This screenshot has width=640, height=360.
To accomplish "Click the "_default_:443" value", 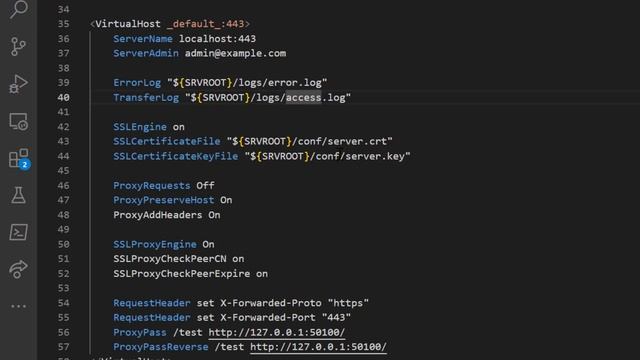I will click(205, 24).
